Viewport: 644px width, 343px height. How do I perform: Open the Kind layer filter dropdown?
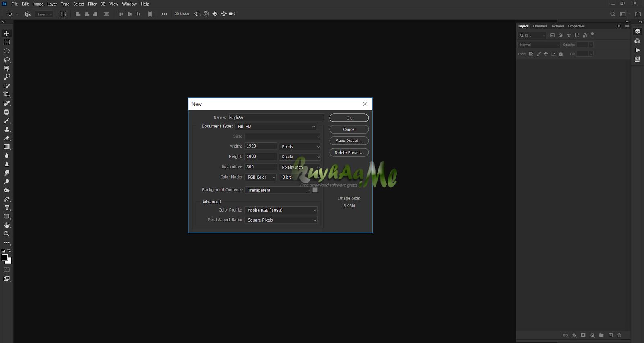pyautogui.click(x=532, y=35)
